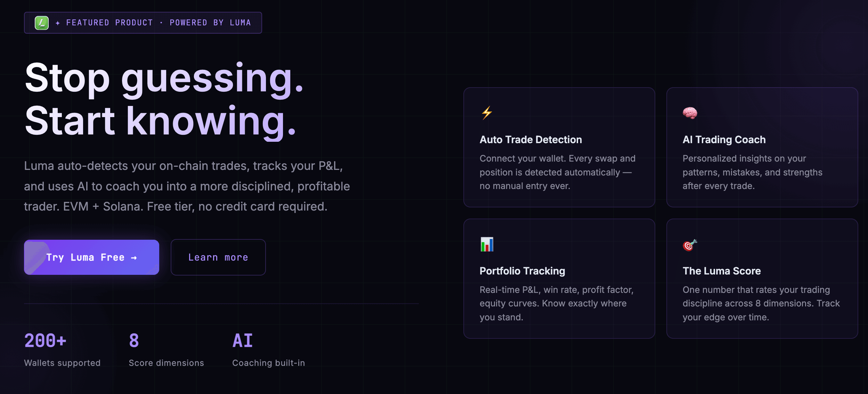Select the Portfolio Tracking card heading
This screenshot has width=868, height=394.
(x=522, y=271)
